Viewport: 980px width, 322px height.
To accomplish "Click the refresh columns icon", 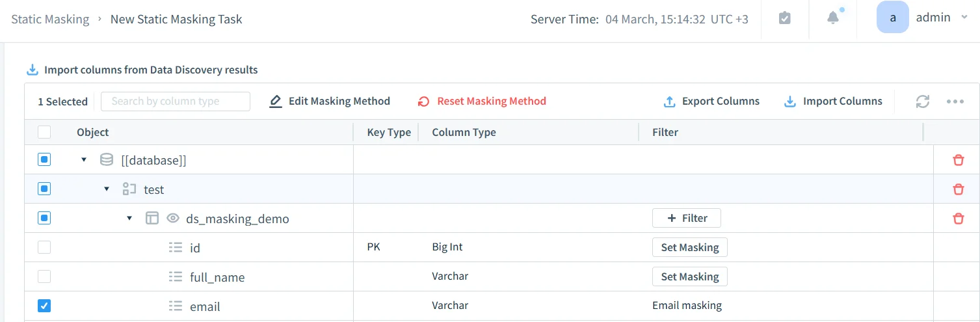I will pyautogui.click(x=923, y=101).
